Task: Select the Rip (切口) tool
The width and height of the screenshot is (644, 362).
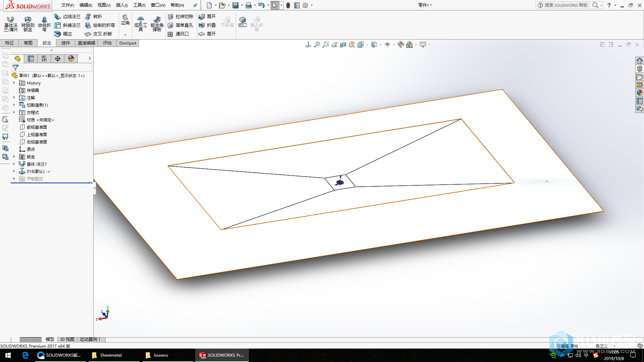Action: (243, 22)
